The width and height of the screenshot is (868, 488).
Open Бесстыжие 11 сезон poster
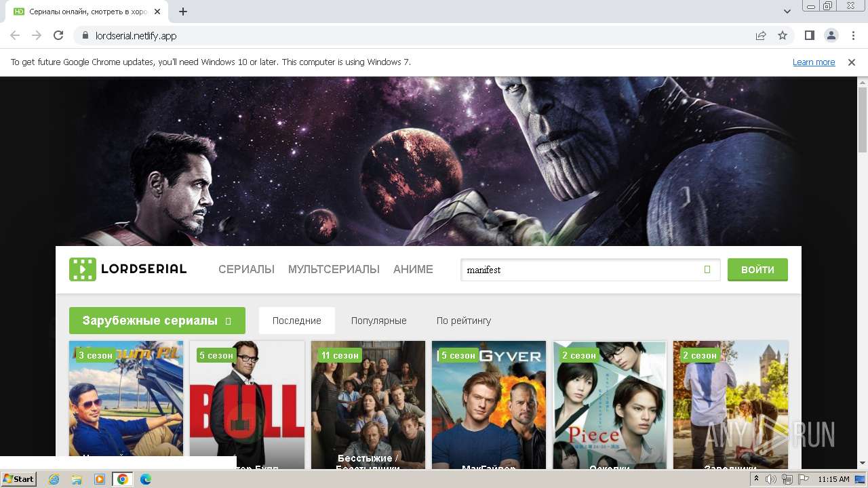tap(368, 405)
